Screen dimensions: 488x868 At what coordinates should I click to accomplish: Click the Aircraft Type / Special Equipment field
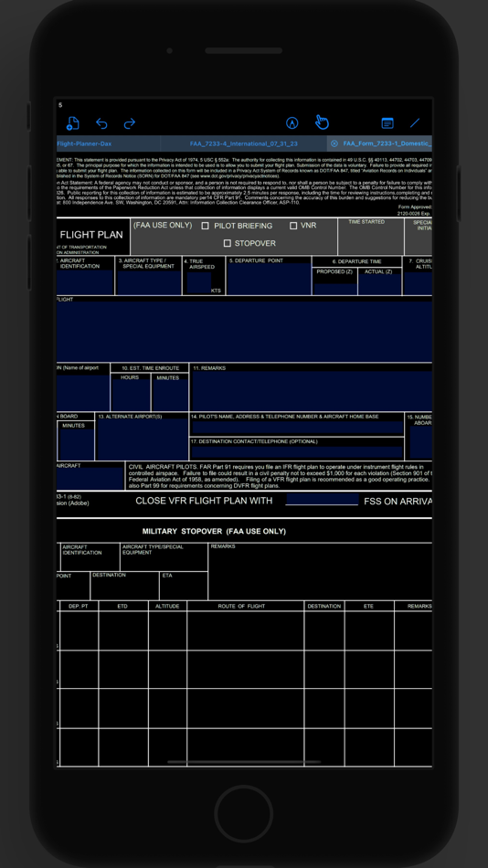point(148,282)
